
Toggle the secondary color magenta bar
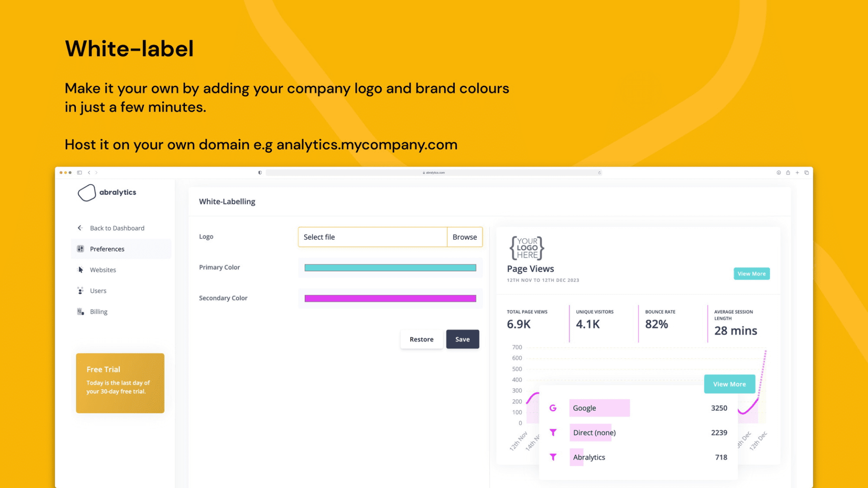coord(391,297)
